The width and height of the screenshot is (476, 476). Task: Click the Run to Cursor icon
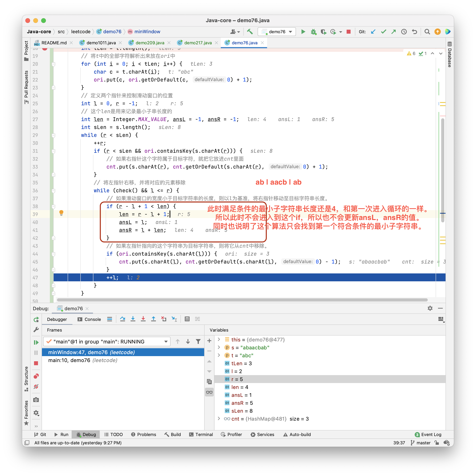point(174,319)
